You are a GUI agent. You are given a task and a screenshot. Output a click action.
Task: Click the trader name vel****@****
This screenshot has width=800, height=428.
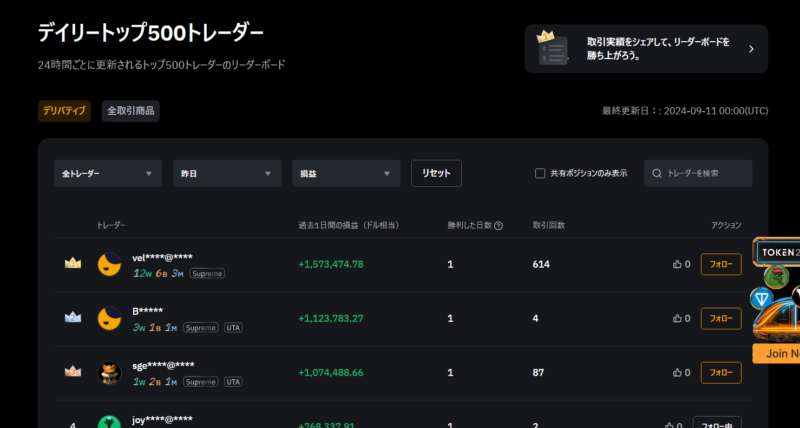[x=162, y=257]
